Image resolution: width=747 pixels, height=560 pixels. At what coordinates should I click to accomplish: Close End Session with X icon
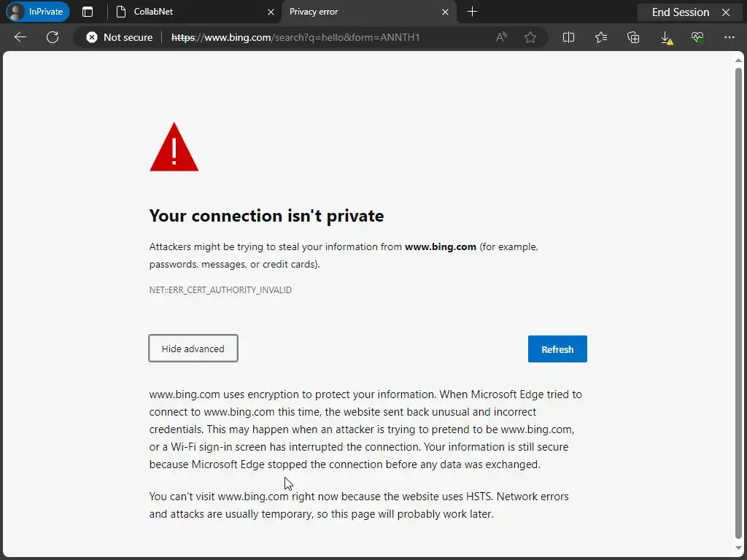pyautogui.click(x=726, y=12)
